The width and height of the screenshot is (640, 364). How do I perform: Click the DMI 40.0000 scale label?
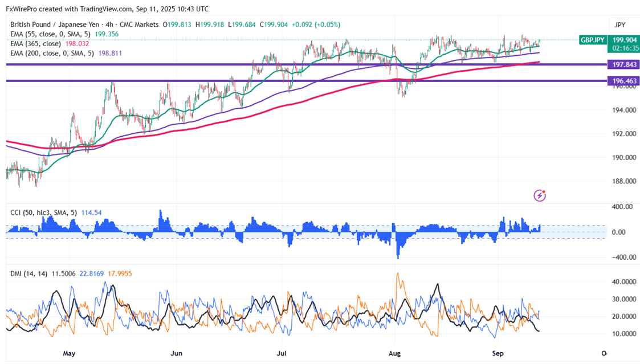624,282
